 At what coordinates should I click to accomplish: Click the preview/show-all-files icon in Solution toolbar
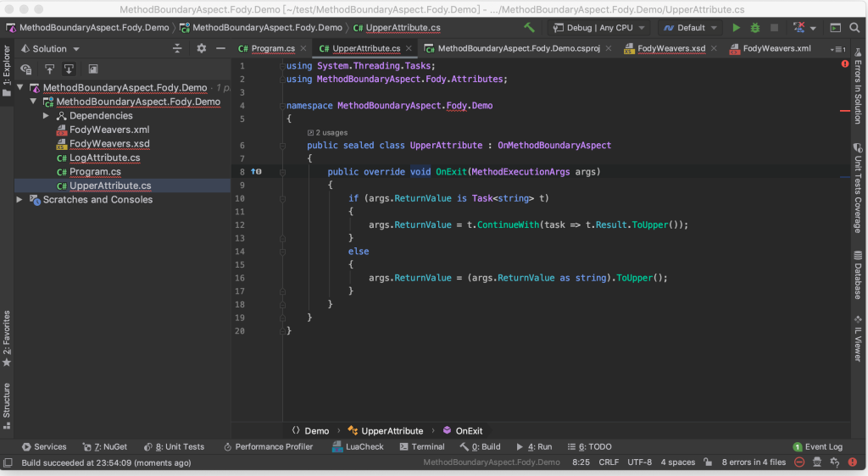click(x=93, y=69)
